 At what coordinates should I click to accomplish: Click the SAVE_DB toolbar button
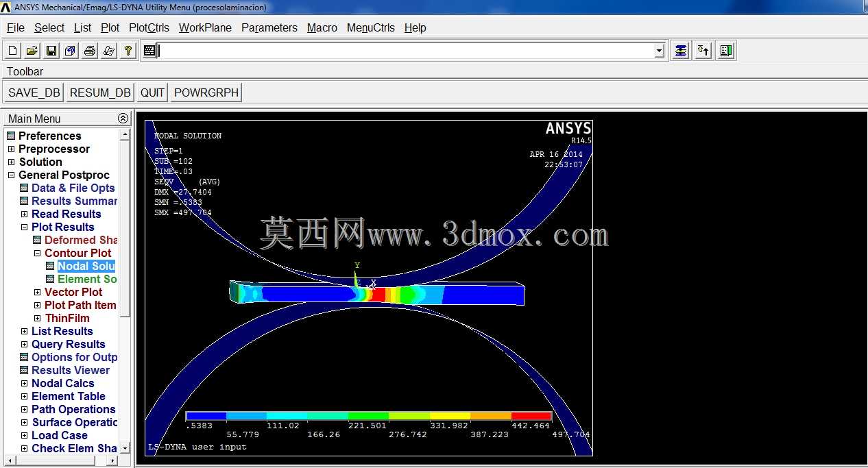coord(34,93)
